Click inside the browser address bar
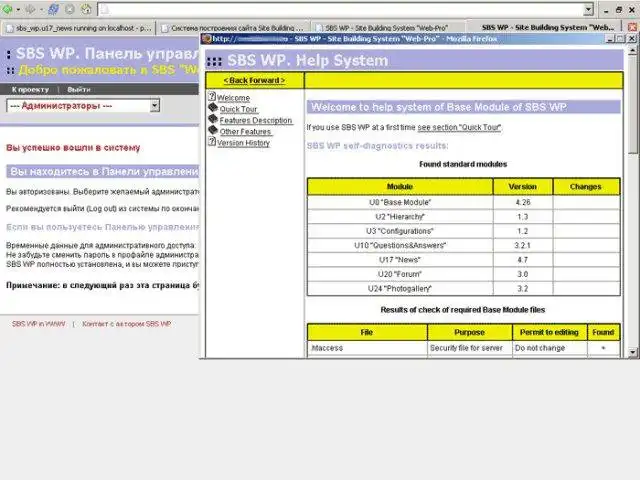 (345, 9)
